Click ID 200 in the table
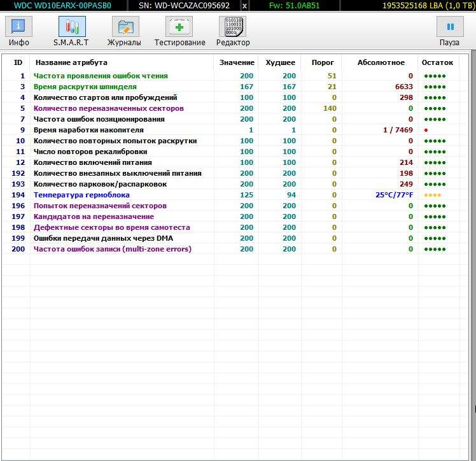Image resolution: width=476 pixels, height=461 pixels. point(18,249)
